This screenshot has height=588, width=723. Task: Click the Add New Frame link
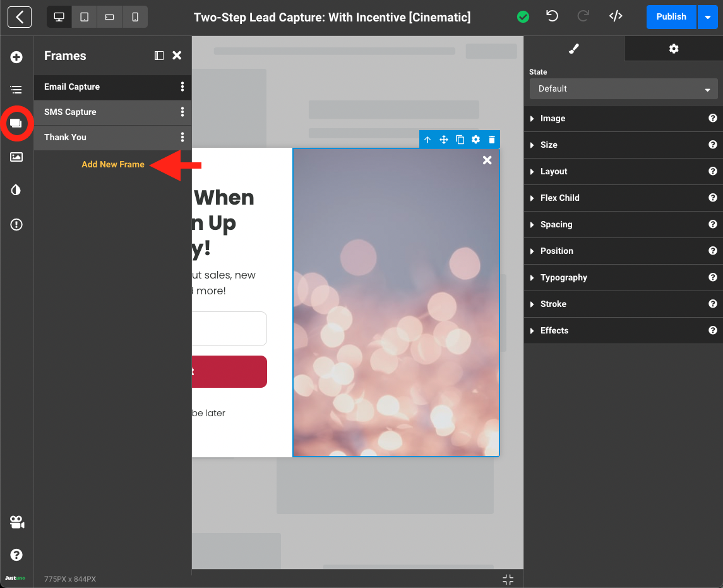113,164
